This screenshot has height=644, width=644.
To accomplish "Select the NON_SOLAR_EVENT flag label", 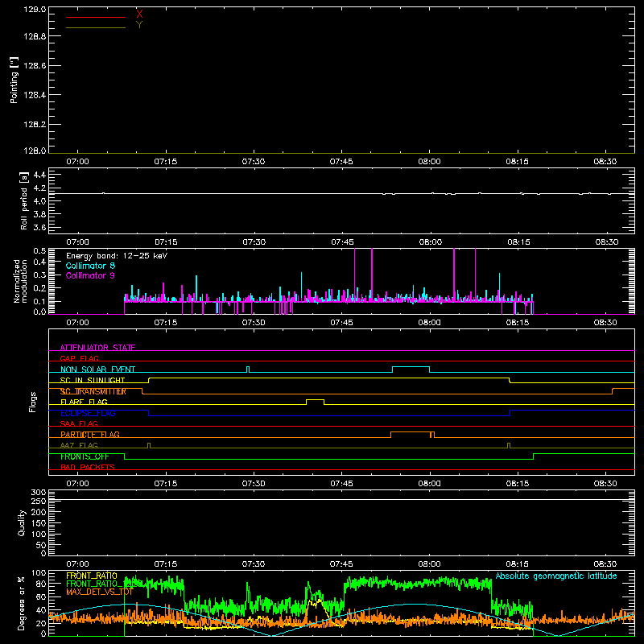I will point(97,369).
